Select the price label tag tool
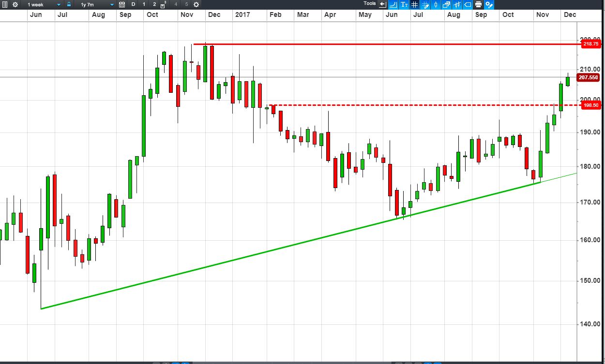The image size is (605, 364). click(468, 4)
